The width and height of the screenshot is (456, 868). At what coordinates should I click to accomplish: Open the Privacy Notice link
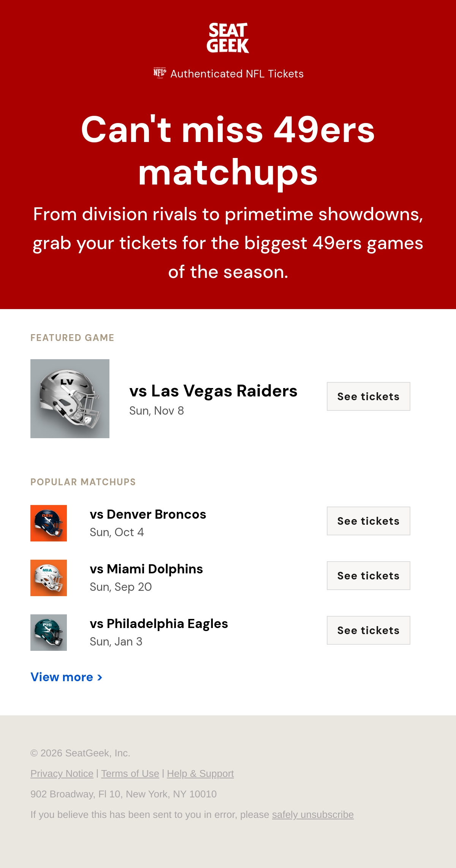tap(62, 773)
